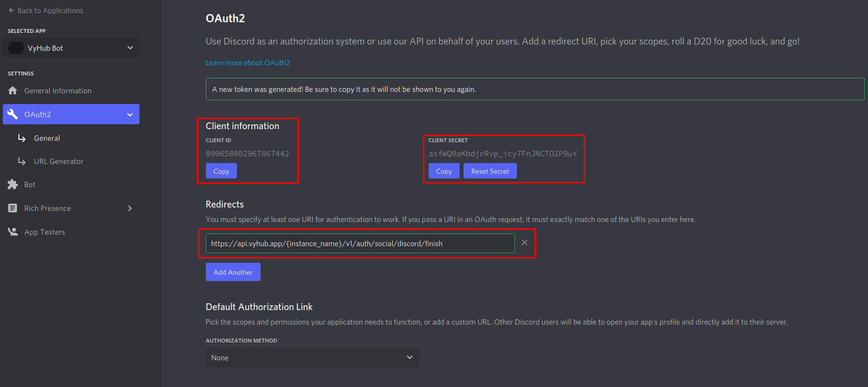Screen dimensions: 868x387
Task: Select the OAuth2 sidebar item
Action: pyautogui.click(x=71, y=114)
